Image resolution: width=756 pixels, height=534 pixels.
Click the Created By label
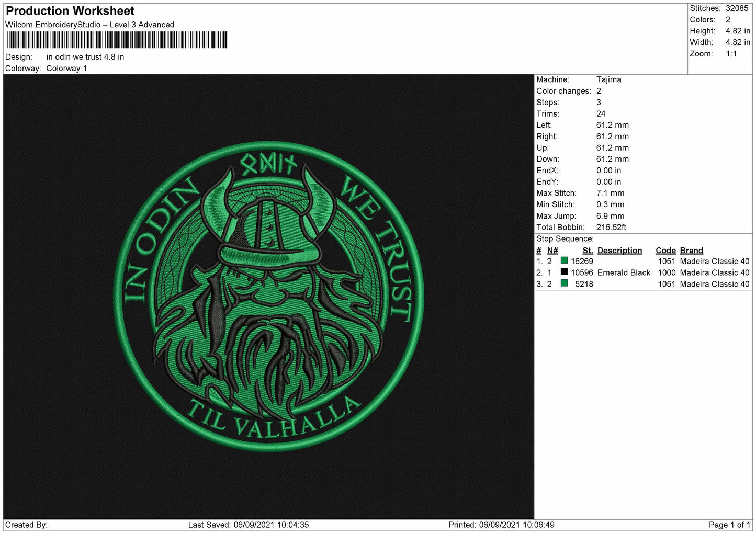click(26, 525)
